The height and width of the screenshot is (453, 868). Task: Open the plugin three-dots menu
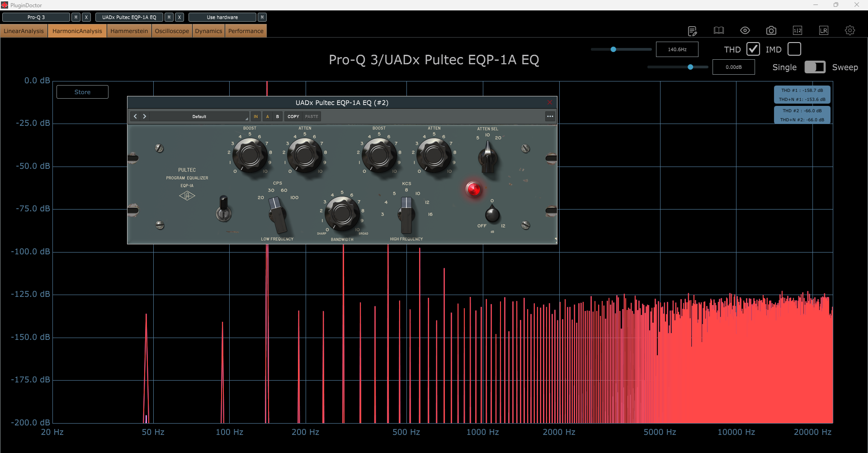[550, 116]
